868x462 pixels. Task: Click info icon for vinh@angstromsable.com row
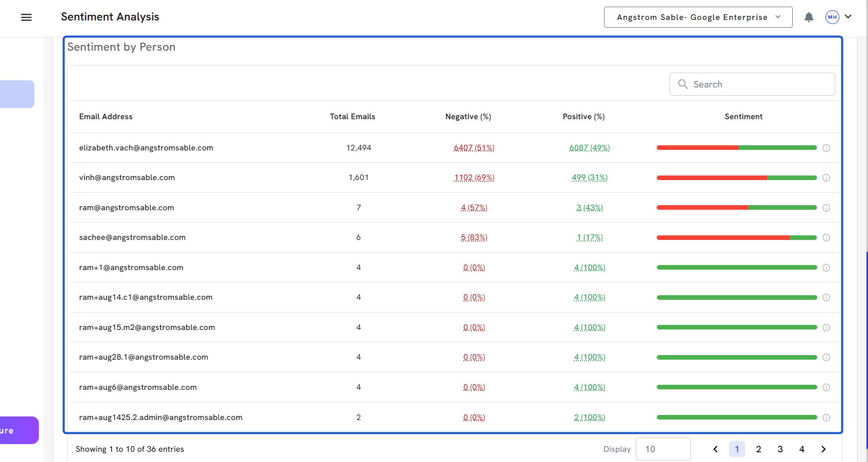(826, 178)
